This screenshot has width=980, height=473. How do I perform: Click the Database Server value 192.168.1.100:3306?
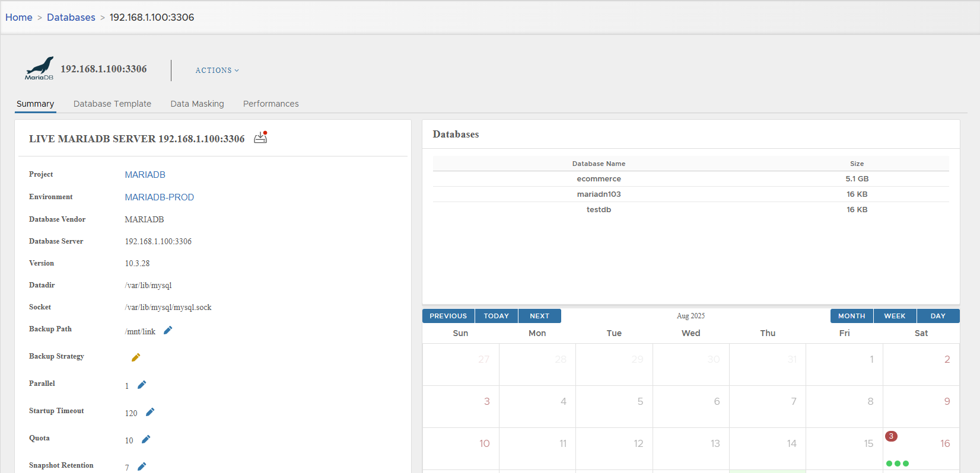158,241
